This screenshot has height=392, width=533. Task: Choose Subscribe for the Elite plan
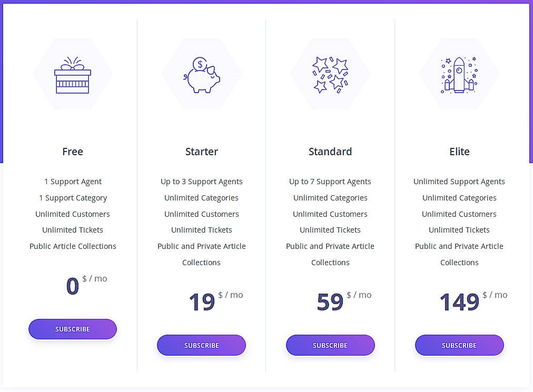(x=459, y=345)
